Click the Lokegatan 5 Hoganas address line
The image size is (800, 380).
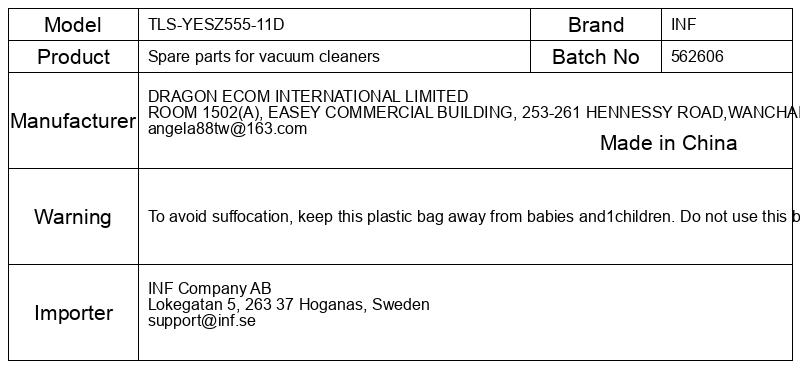coord(289,305)
